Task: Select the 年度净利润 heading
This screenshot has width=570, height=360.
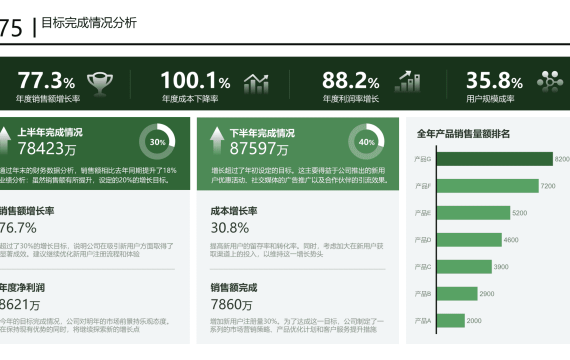Action: click(x=22, y=288)
